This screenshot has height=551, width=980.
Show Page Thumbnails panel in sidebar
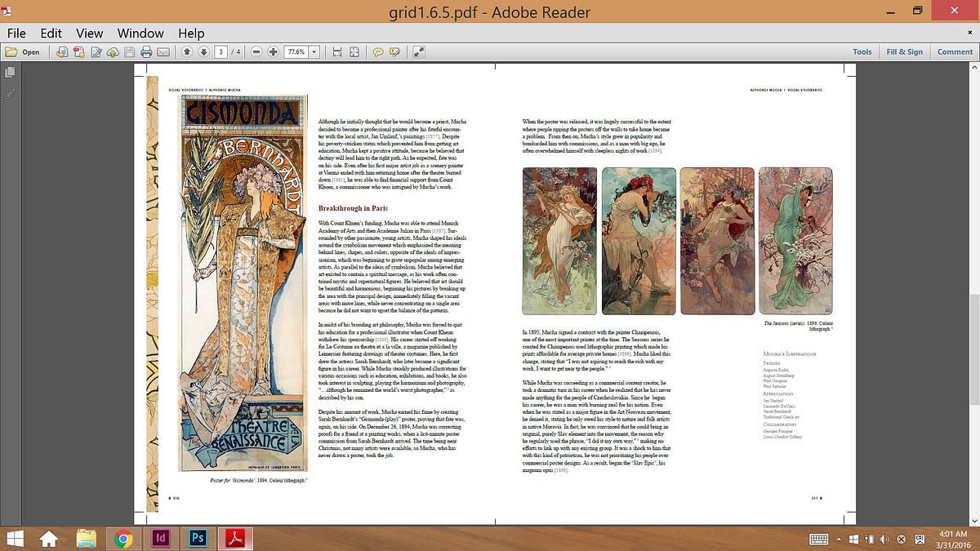click(x=10, y=72)
